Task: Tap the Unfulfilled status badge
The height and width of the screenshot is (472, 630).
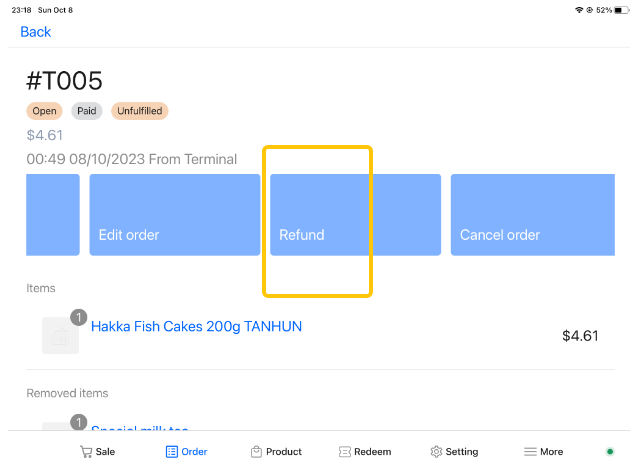Action: (140, 111)
